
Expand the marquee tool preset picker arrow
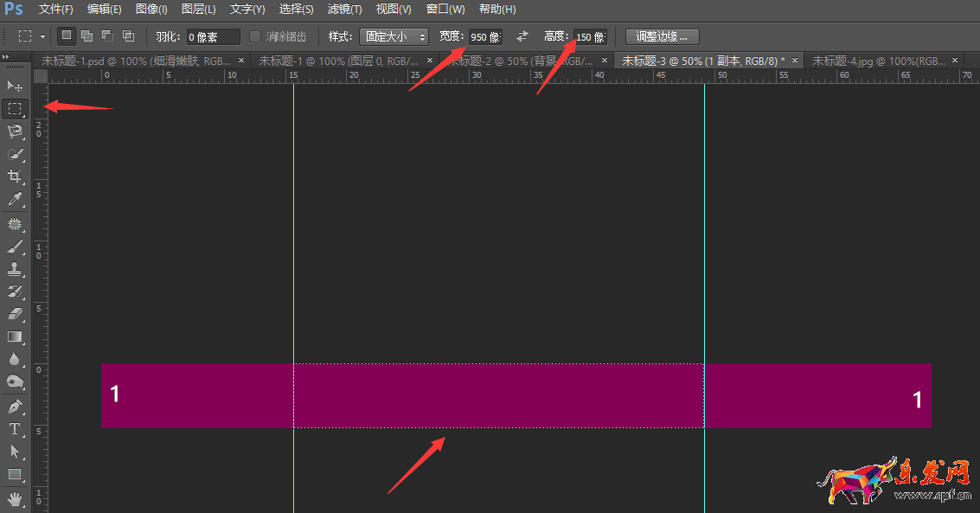(42, 36)
